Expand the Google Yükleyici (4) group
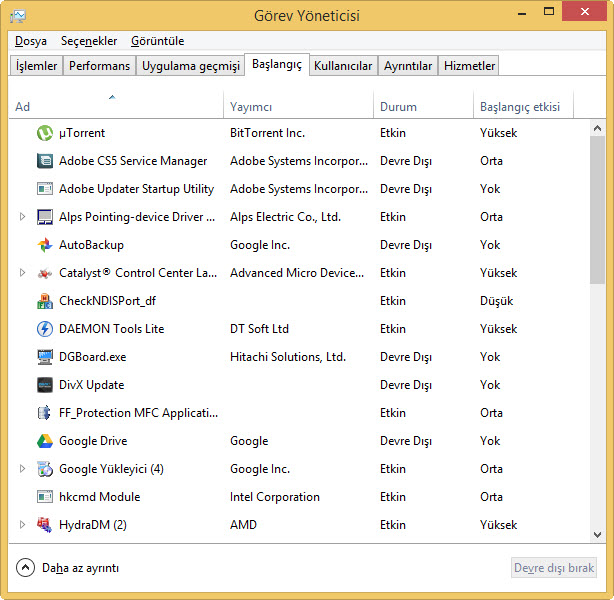The width and height of the screenshot is (614, 600). tap(22, 468)
